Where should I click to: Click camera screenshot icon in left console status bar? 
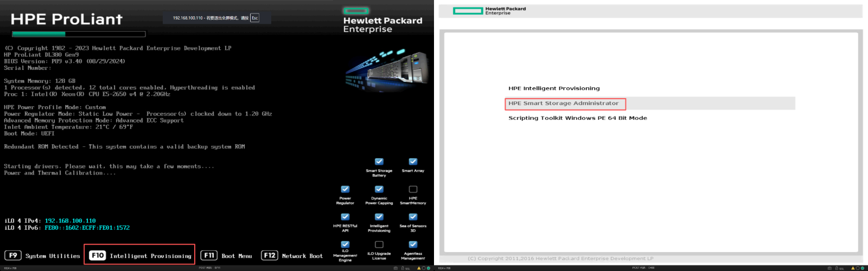coord(395,268)
